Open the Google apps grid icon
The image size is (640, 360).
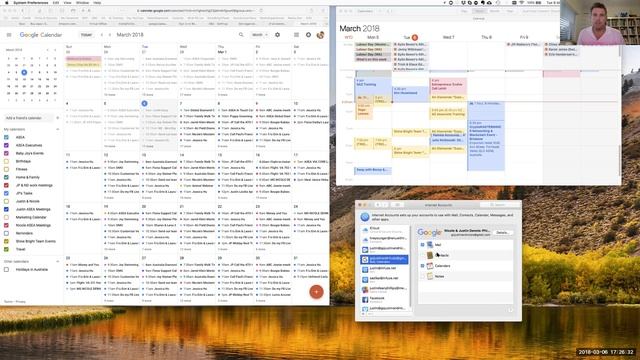(x=296, y=35)
